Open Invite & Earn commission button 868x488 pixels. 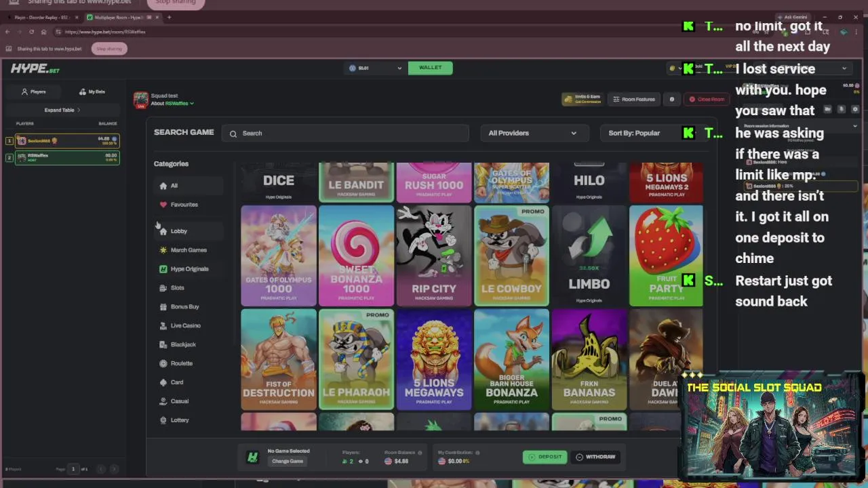point(582,99)
